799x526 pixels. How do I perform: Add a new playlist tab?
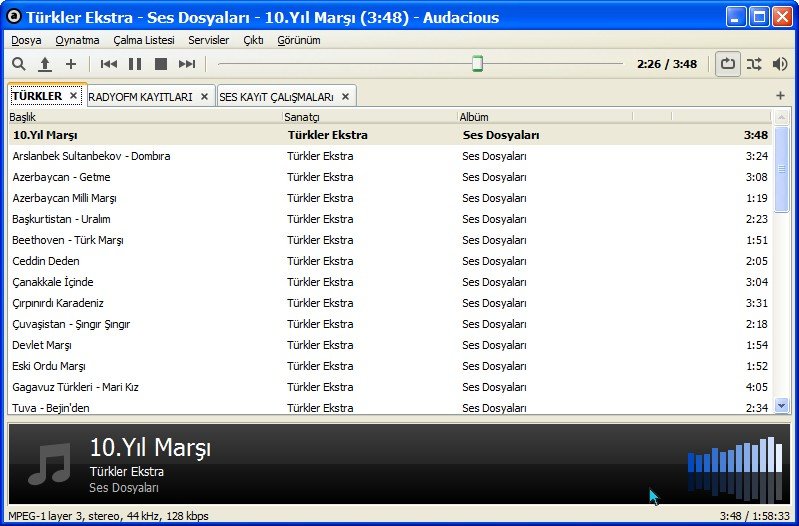tap(780, 96)
